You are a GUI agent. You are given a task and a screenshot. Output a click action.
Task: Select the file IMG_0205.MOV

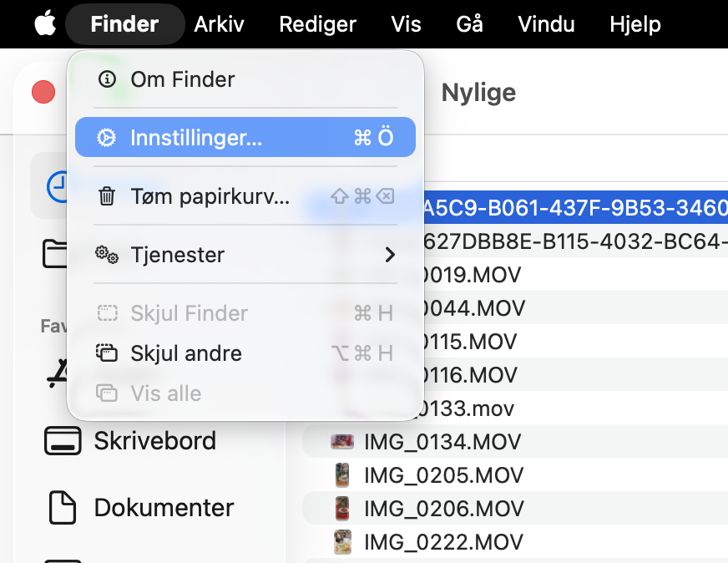[x=515, y=474]
